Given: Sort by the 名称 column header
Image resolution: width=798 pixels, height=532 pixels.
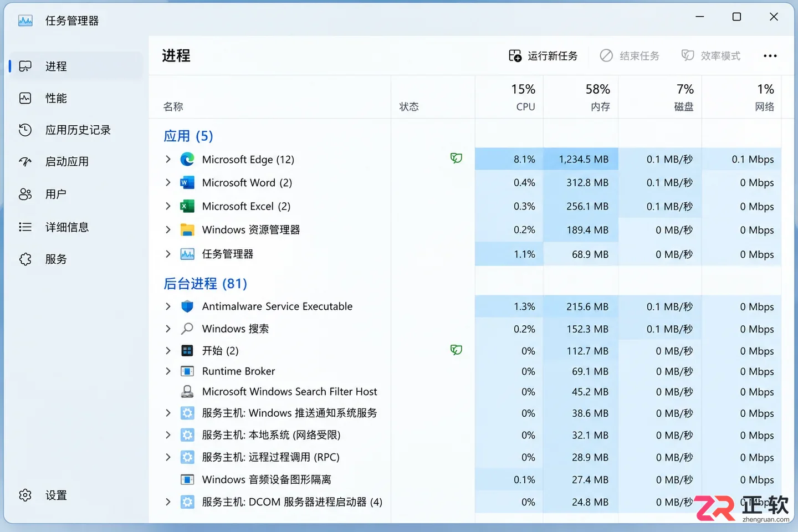Looking at the screenshot, I should 270,97.
